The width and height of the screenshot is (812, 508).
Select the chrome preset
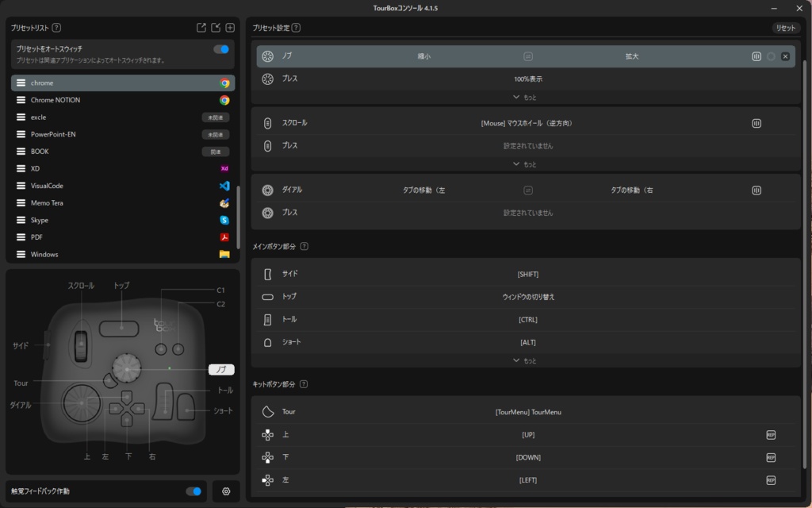click(123, 83)
